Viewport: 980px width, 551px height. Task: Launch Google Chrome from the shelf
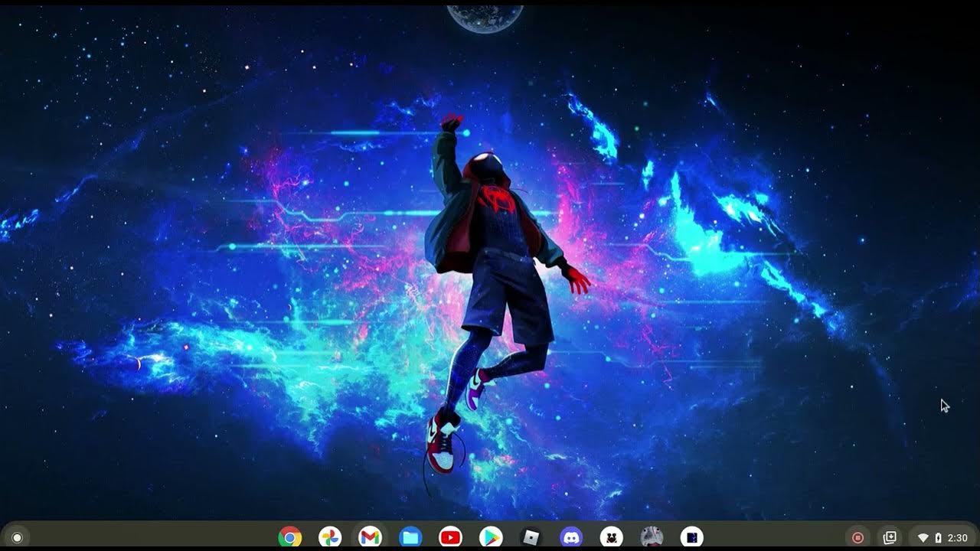tap(289, 537)
